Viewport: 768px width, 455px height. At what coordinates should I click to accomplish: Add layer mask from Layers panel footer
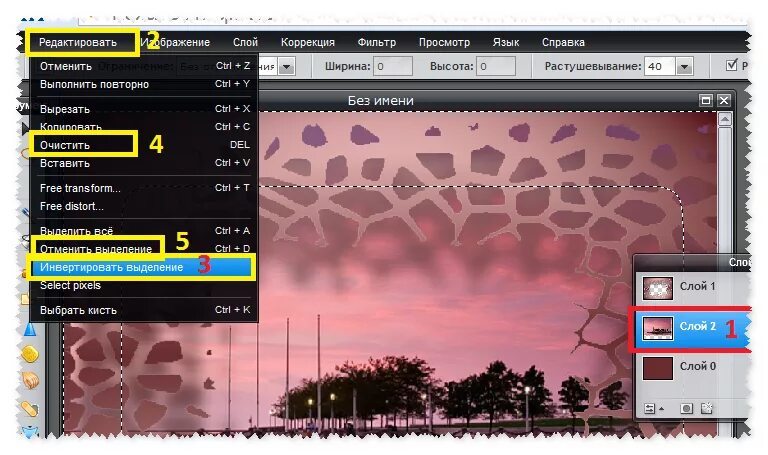(686, 408)
